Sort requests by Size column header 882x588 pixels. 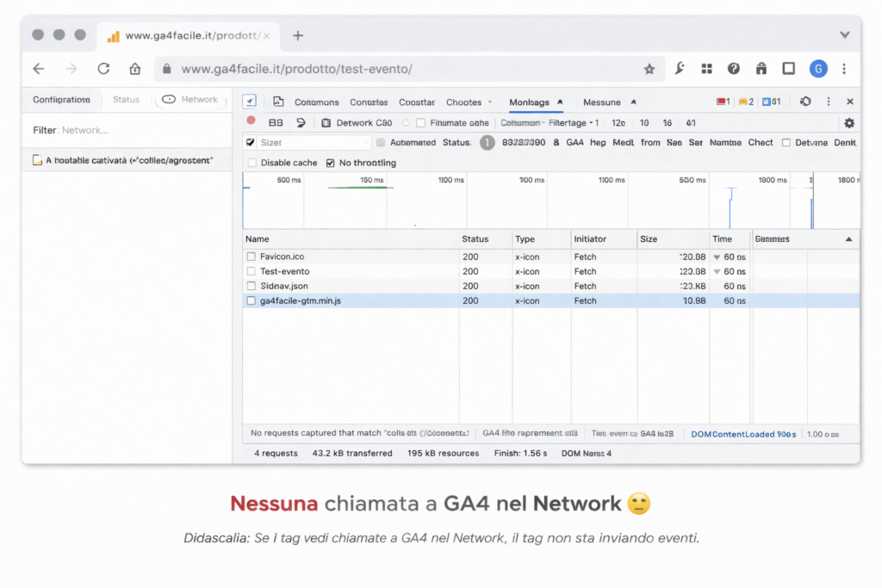pos(649,239)
